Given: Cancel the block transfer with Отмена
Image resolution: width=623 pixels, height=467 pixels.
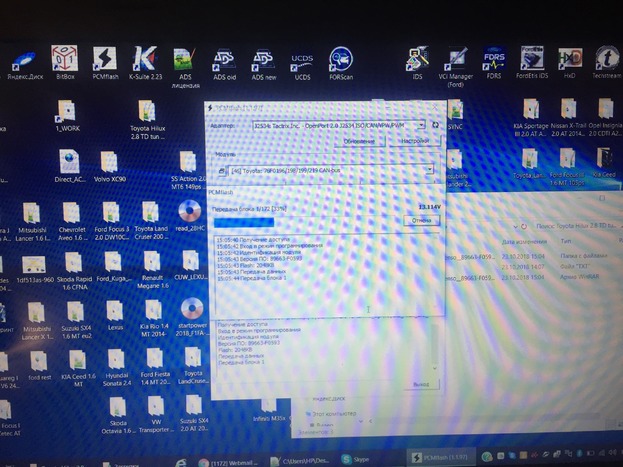Looking at the screenshot, I should click(421, 220).
